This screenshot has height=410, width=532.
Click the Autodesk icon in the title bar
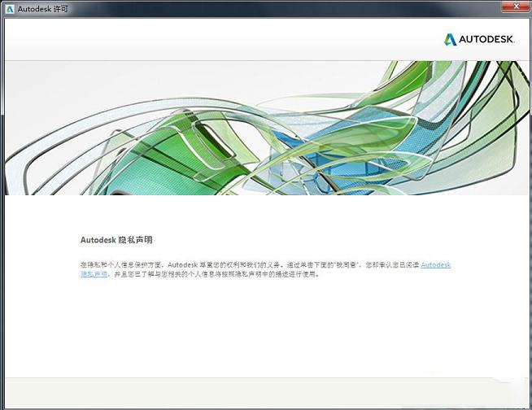click(8, 7)
